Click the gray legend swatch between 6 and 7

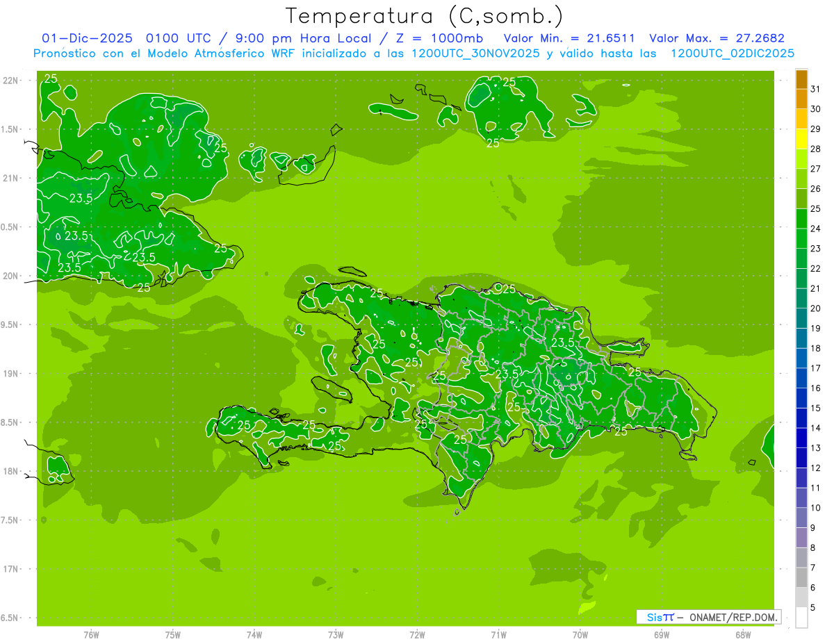tap(801, 577)
